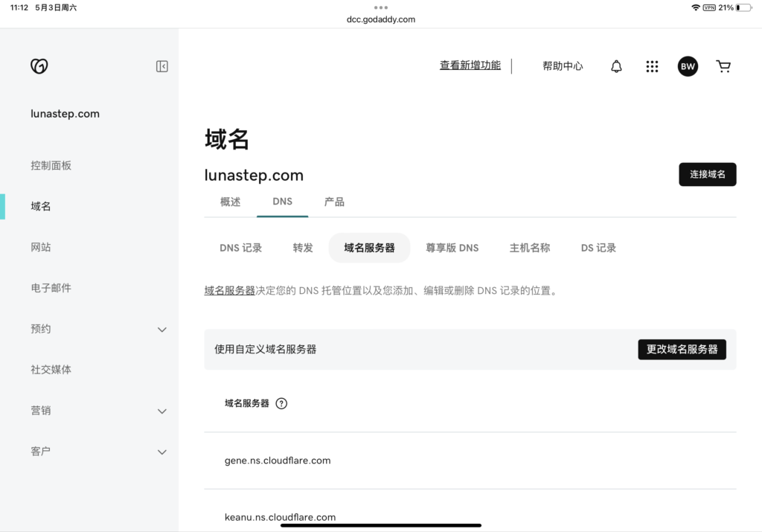Open the 查看新增功能 link
The height and width of the screenshot is (532, 762).
click(x=470, y=65)
